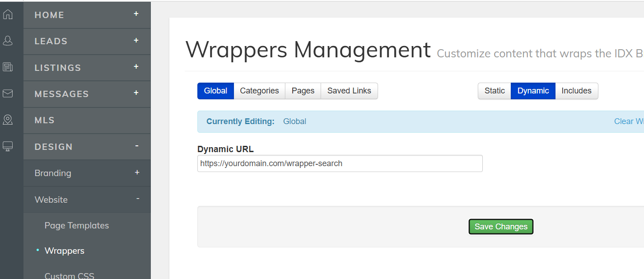Enable the Dynamic wrapper mode
The image size is (644, 279).
click(533, 91)
